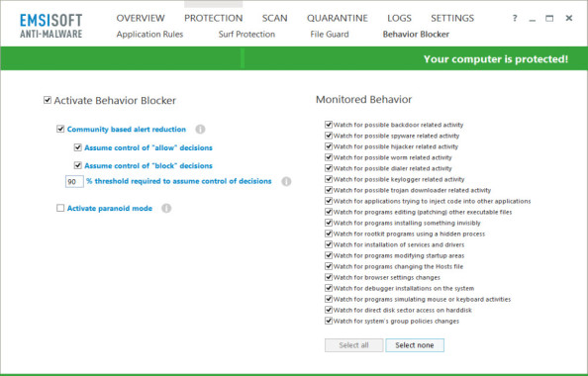Uncheck watch for backdoor related activity
Viewport: 588px width, 376px height.
[x=329, y=125]
